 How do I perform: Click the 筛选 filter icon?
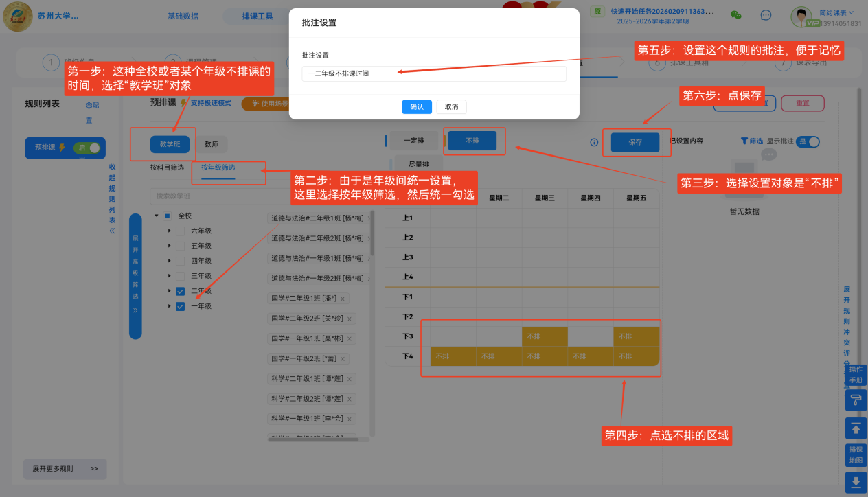[x=751, y=141]
